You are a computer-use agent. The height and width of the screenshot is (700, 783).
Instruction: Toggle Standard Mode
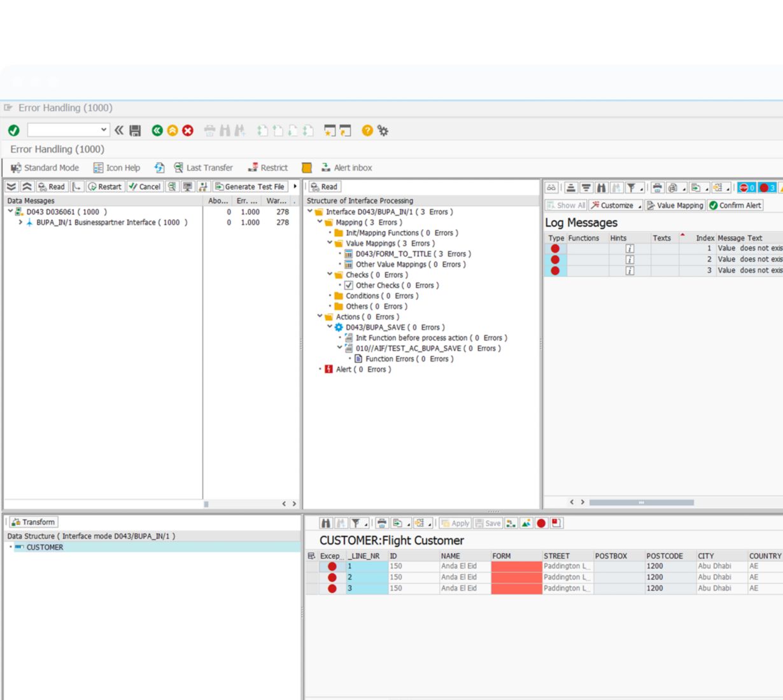coord(45,168)
